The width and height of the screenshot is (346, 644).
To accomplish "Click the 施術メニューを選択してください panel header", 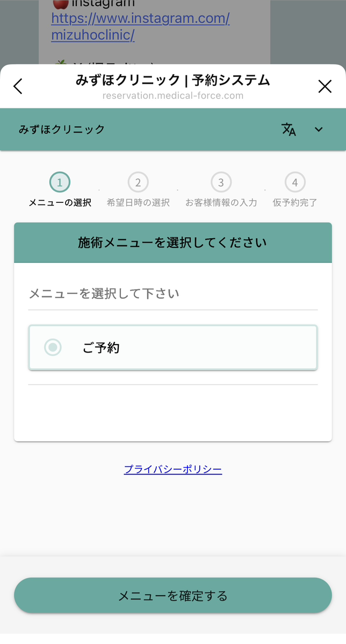I will click(x=172, y=243).
